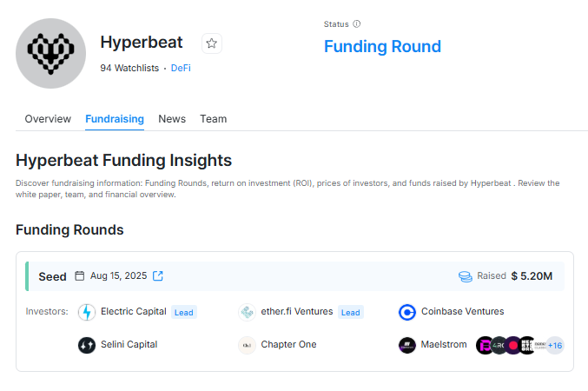This screenshot has width=588, height=391.
Task: Click the Chapter One logo
Action: [248, 345]
